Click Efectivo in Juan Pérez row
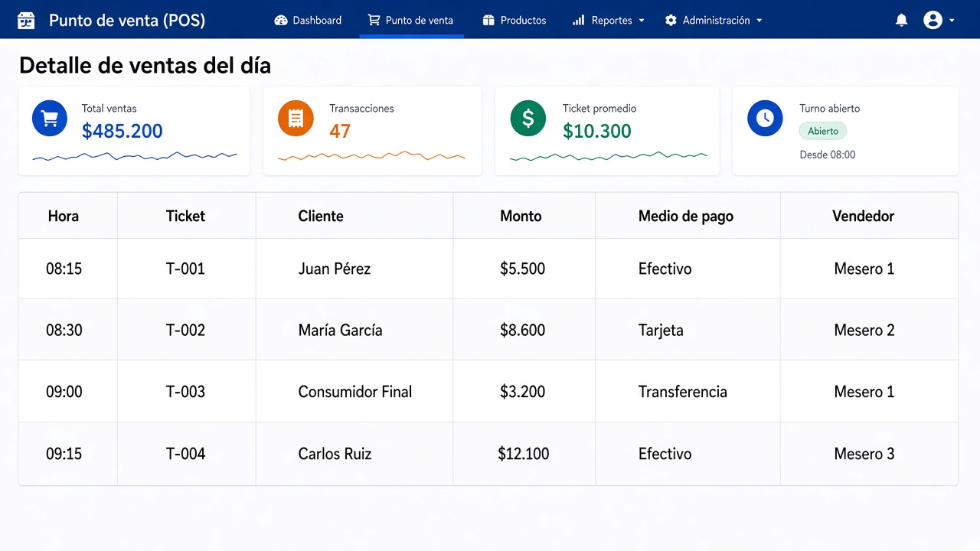 [x=665, y=269]
